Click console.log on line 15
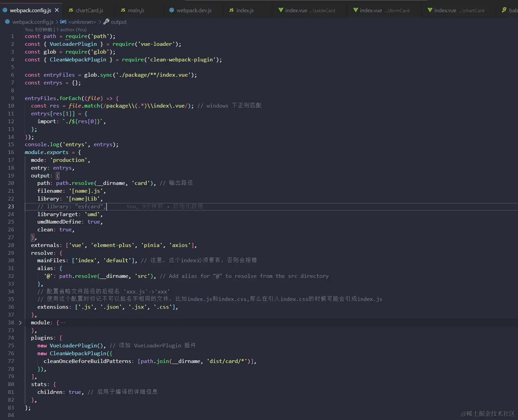 pyautogui.click(x=42, y=145)
